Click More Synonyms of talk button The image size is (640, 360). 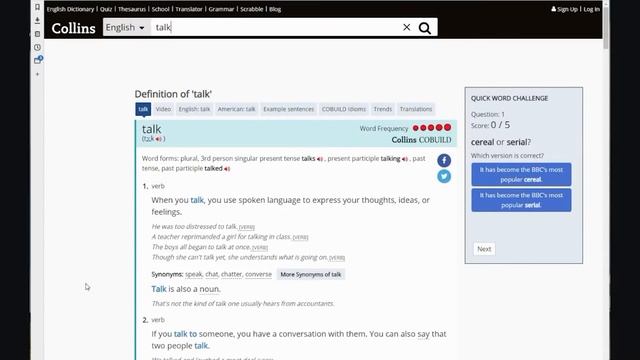click(311, 274)
